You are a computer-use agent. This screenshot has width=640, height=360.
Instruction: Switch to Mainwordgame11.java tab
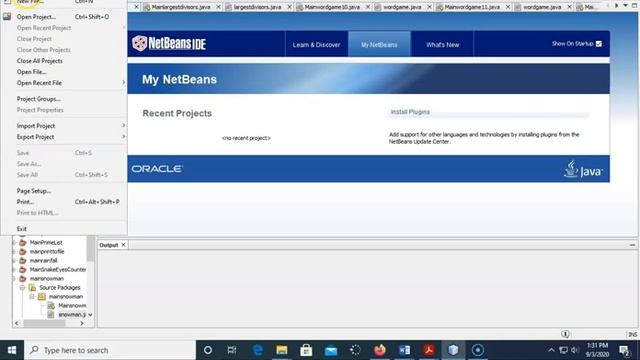tap(471, 7)
